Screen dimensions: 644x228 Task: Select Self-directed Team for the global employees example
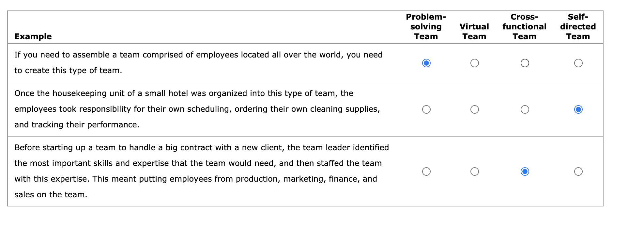578,63
